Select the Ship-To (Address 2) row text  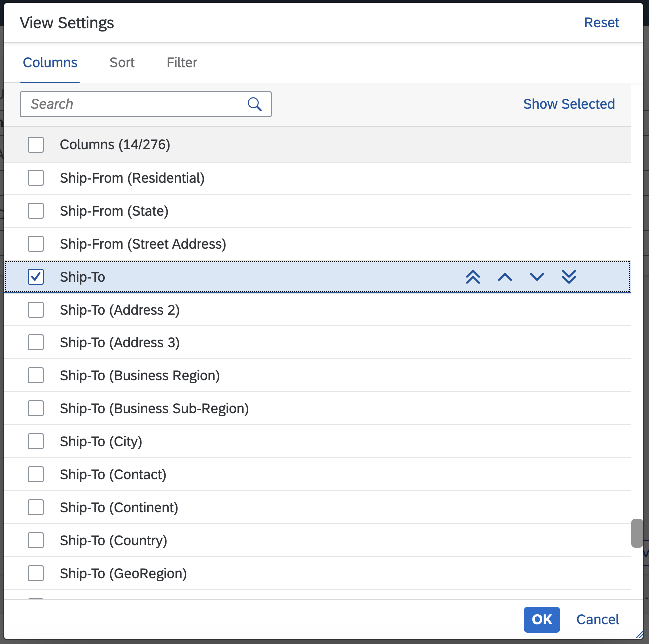[x=120, y=310]
